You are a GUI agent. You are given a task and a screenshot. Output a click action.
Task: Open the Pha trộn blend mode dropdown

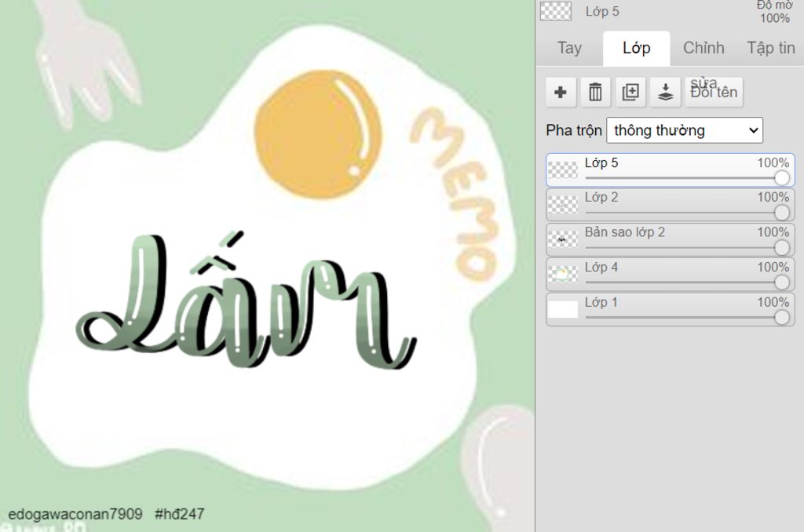click(685, 130)
